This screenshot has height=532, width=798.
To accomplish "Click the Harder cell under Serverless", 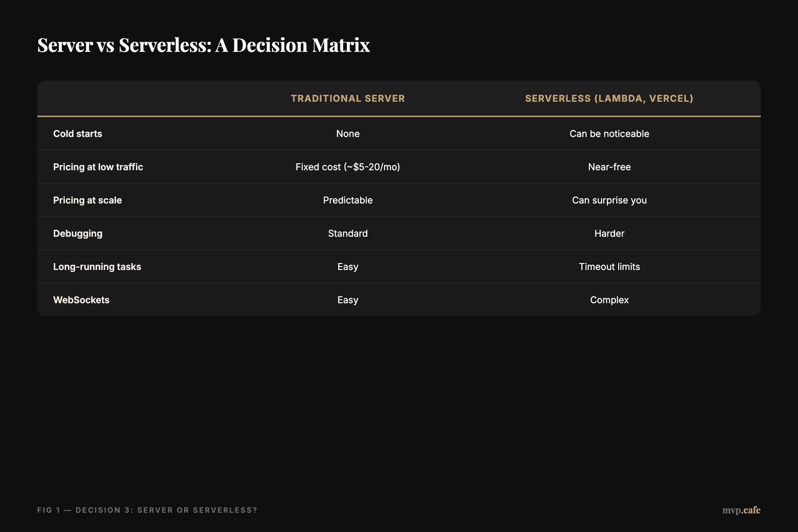I will [x=609, y=233].
